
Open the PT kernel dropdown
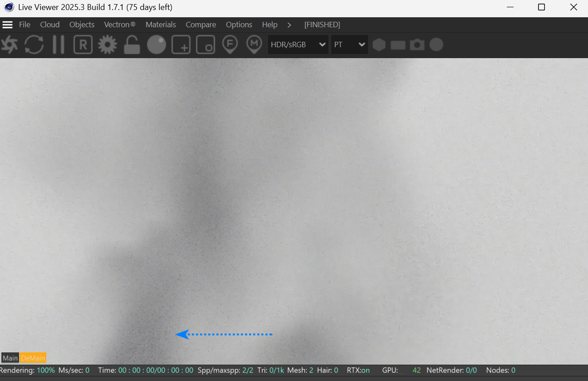349,45
